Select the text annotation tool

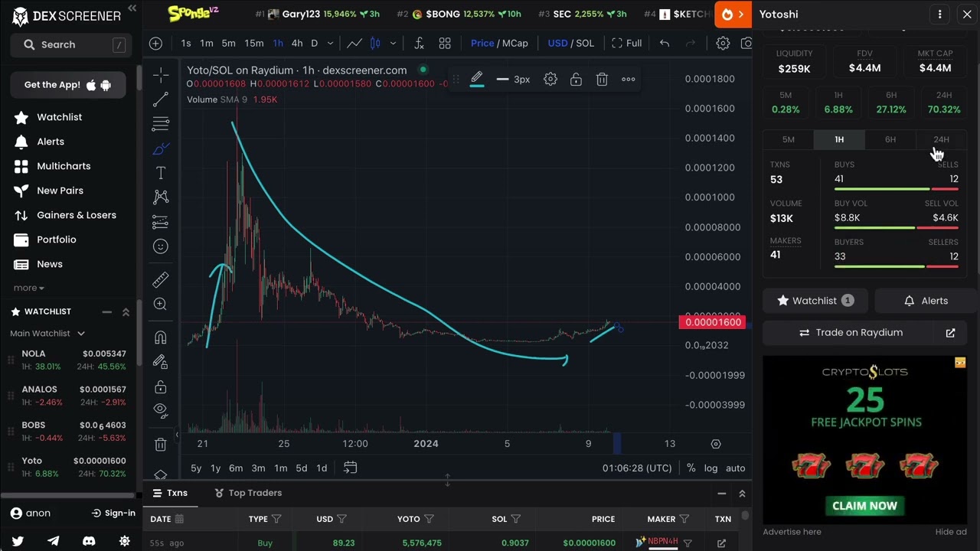click(x=161, y=173)
